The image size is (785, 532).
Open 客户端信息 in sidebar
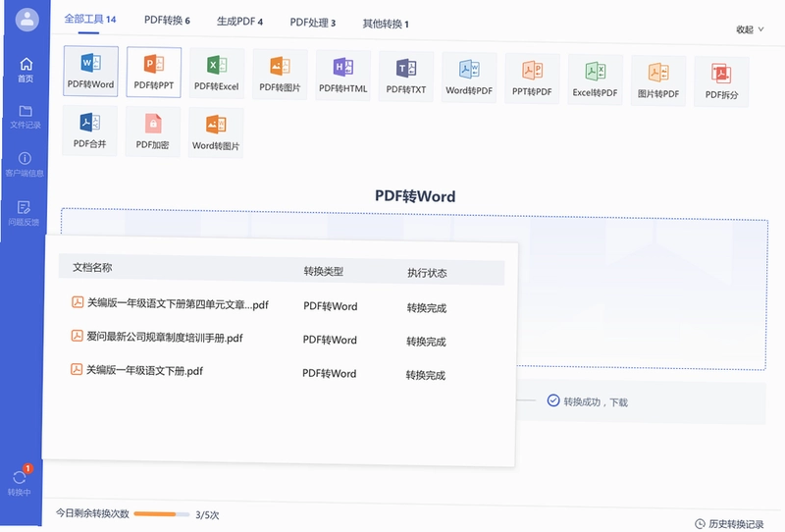(25, 165)
